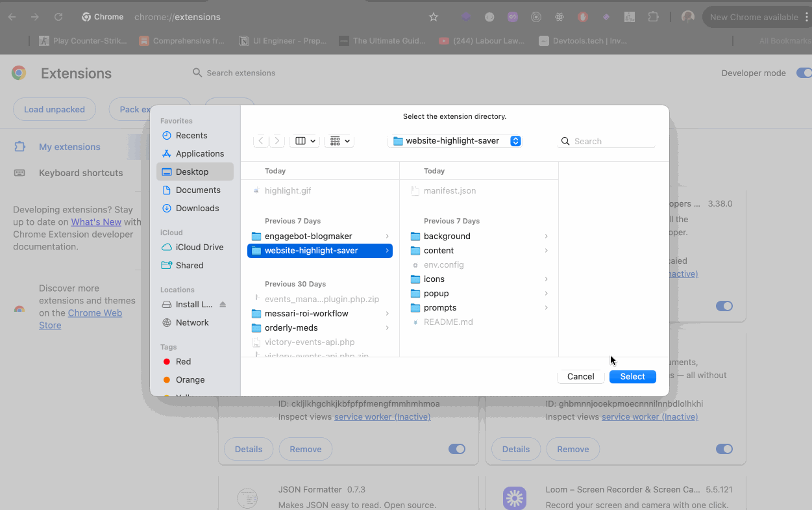The image size is (812, 510).
Task: Click the Cancel button
Action: coord(580,377)
